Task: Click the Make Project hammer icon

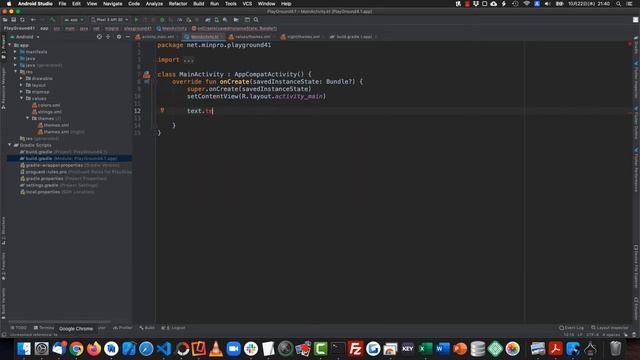Action: (x=52, y=20)
